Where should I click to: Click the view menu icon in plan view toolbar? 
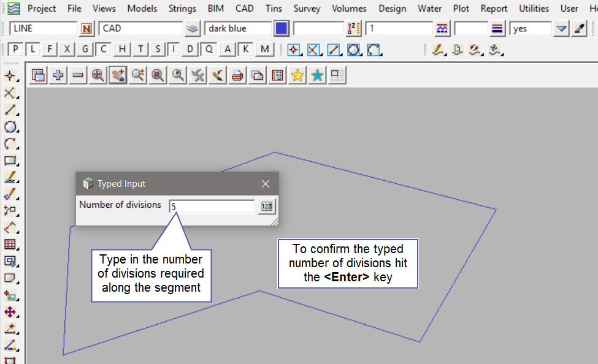(x=38, y=75)
